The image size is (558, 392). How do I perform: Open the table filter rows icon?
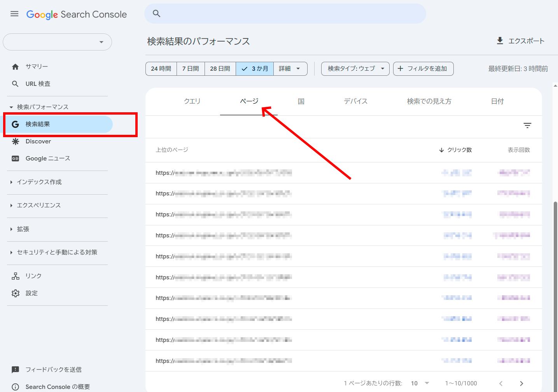pos(527,125)
